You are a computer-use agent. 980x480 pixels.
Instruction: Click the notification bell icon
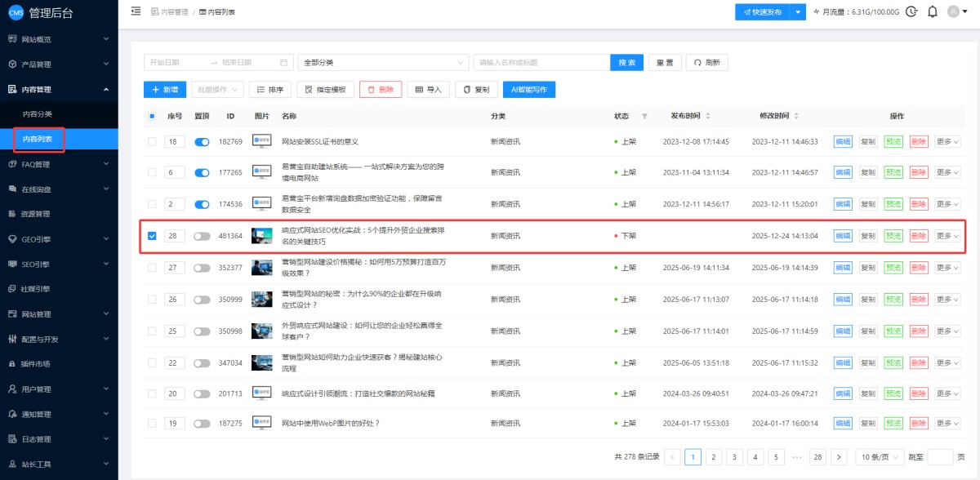click(x=932, y=11)
